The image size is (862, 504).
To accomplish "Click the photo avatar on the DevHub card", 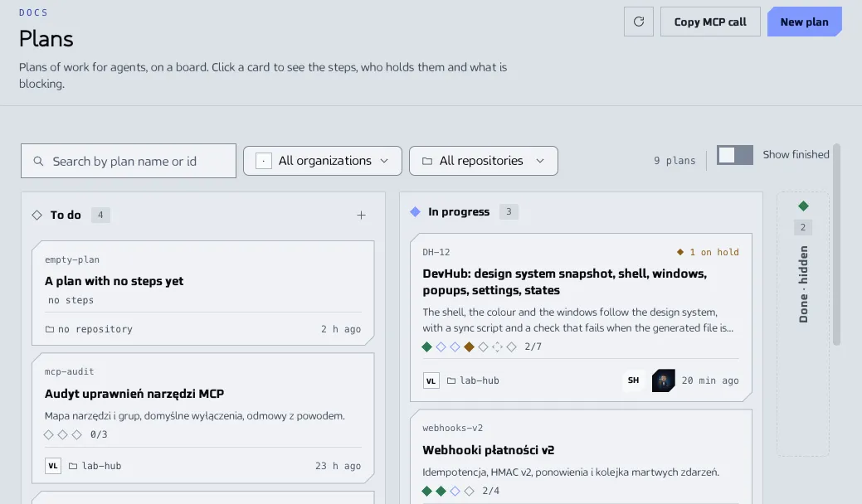I will point(663,380).
